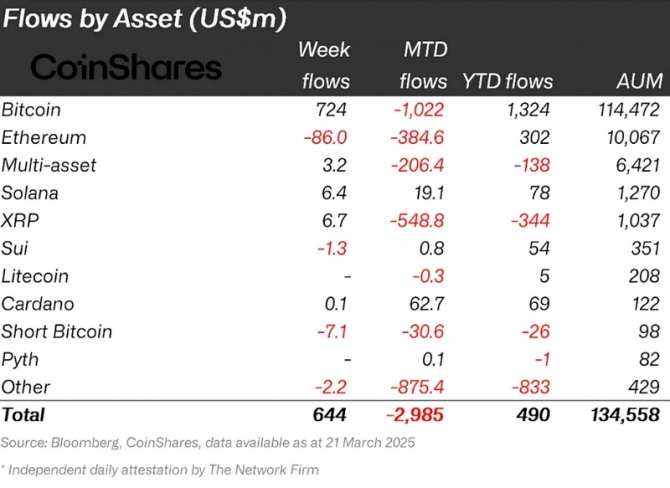Click the Ethereum row label

(x=44, y=137)
